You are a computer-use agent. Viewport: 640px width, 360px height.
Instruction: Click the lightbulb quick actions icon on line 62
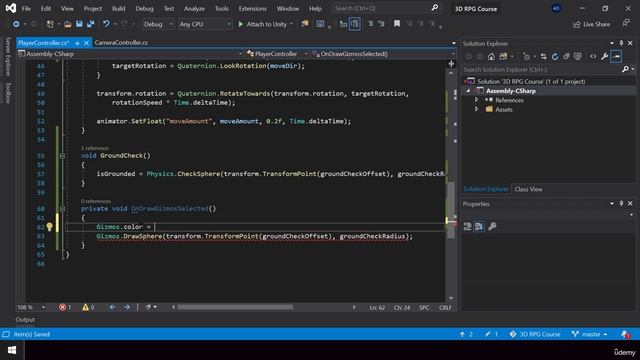[49, 227]
